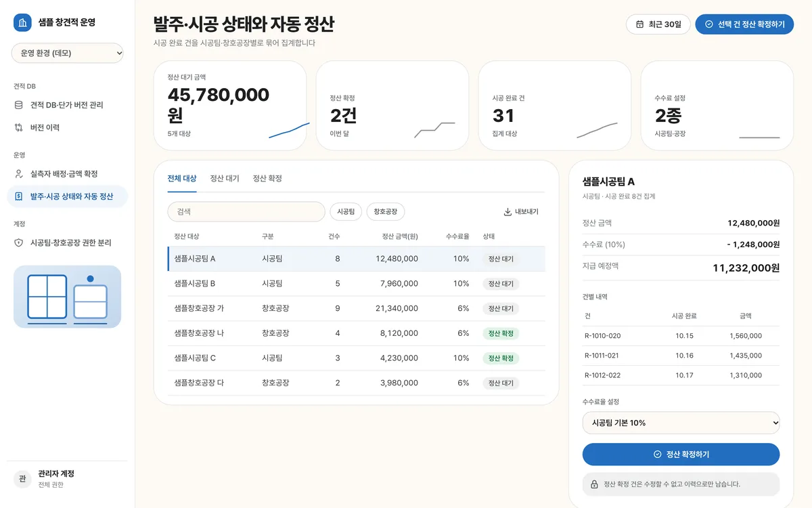Click the 관 avatar of 관리자 계정

23,479
